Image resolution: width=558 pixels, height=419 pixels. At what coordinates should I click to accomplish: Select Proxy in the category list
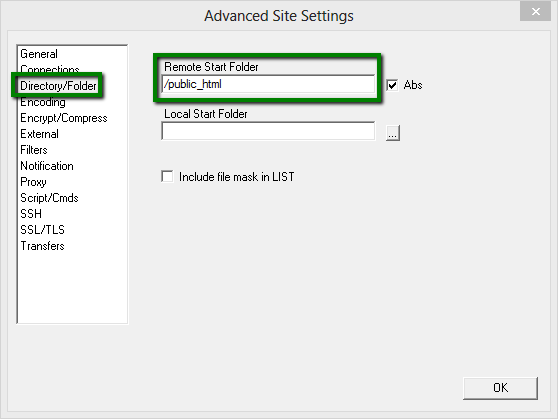click(x=33, y=182)
